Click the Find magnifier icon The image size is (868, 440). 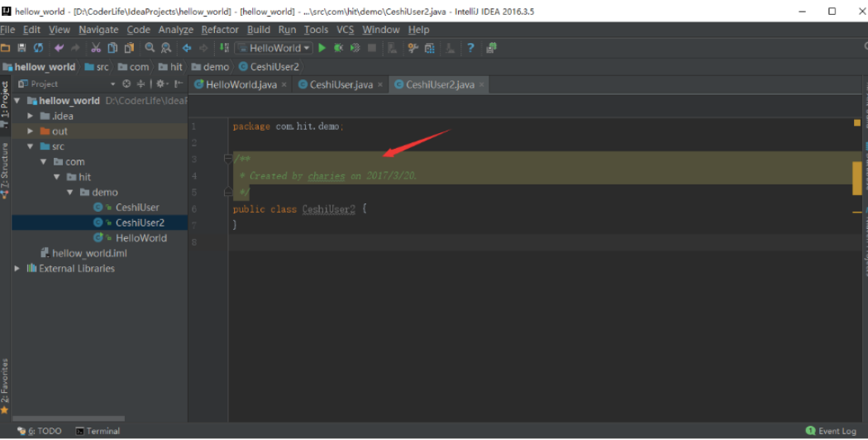click(150, 48)
